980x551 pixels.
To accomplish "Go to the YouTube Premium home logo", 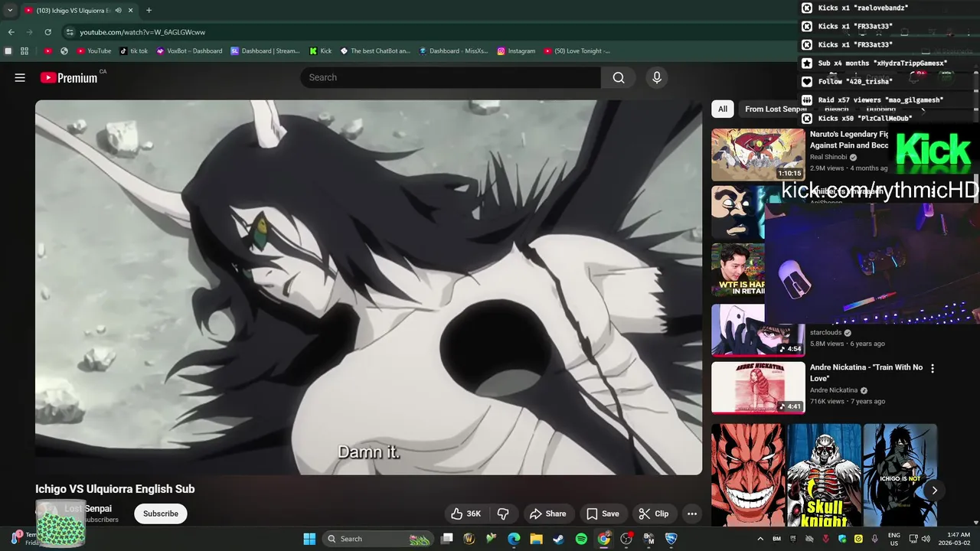I will click(x=69, y=77).
